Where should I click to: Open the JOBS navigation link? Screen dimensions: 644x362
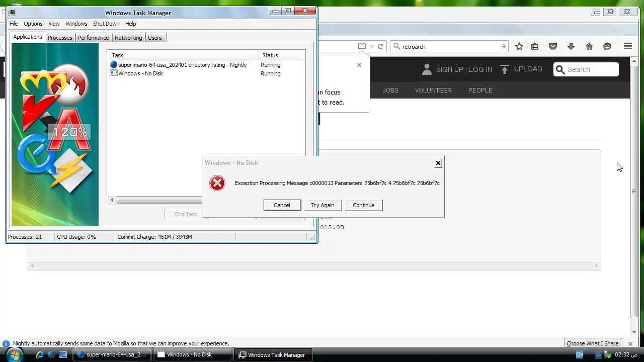(x=390, y=90)
